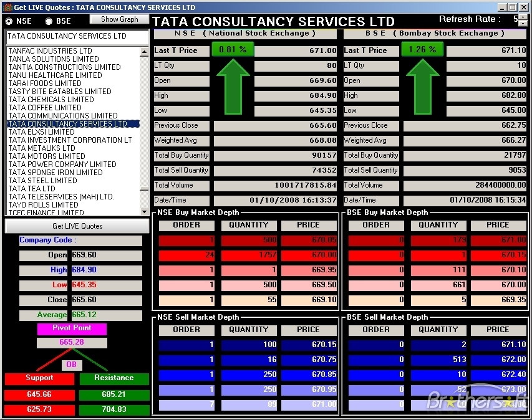Select TARAI FOODS LIMITED in list

[x=74, y=84]
